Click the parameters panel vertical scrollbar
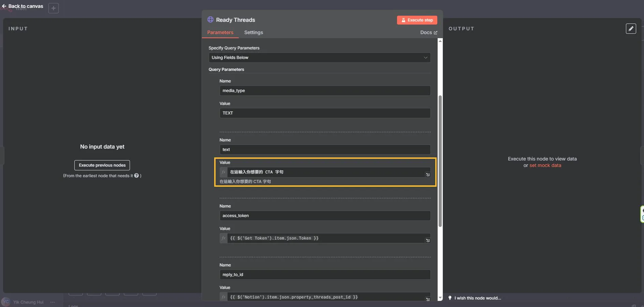The width and height of the screenshot is (644, 307). pyautogui.click(x=440, y=160)
